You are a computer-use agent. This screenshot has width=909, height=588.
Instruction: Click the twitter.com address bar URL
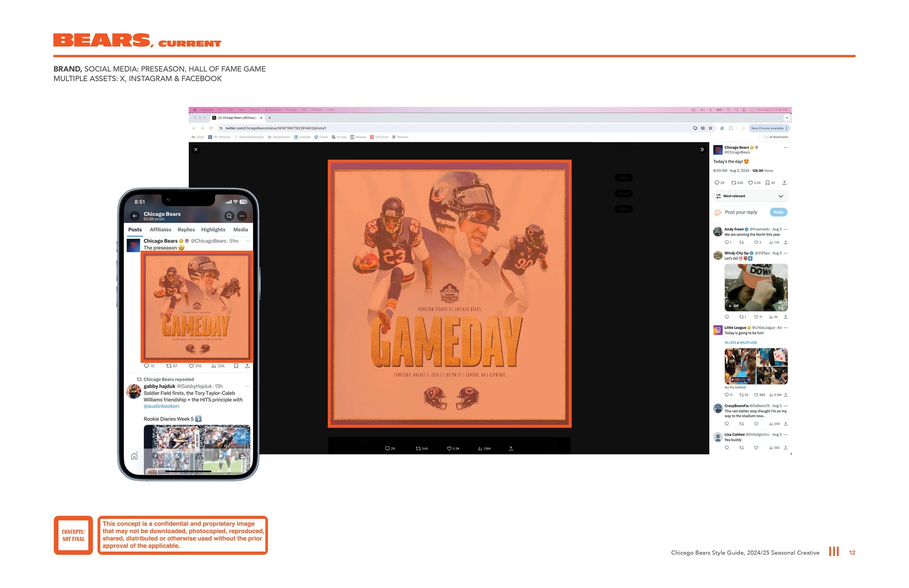(x=276, y=128)
